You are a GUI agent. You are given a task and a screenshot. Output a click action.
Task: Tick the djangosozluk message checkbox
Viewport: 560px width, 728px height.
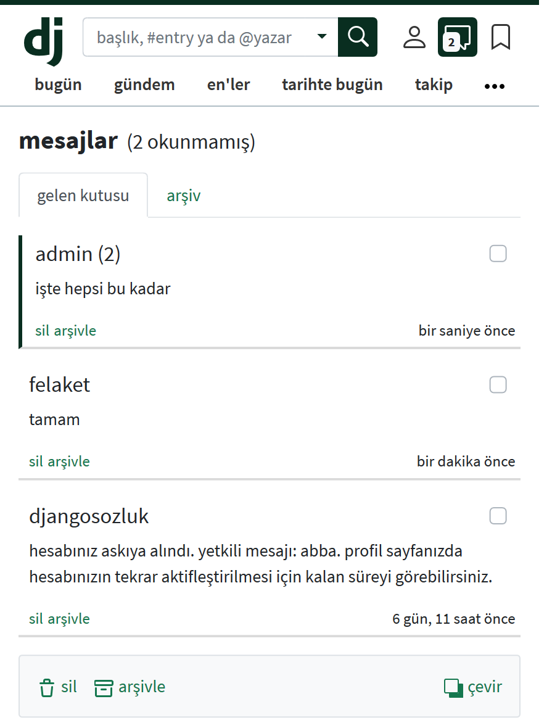[498, 516]
